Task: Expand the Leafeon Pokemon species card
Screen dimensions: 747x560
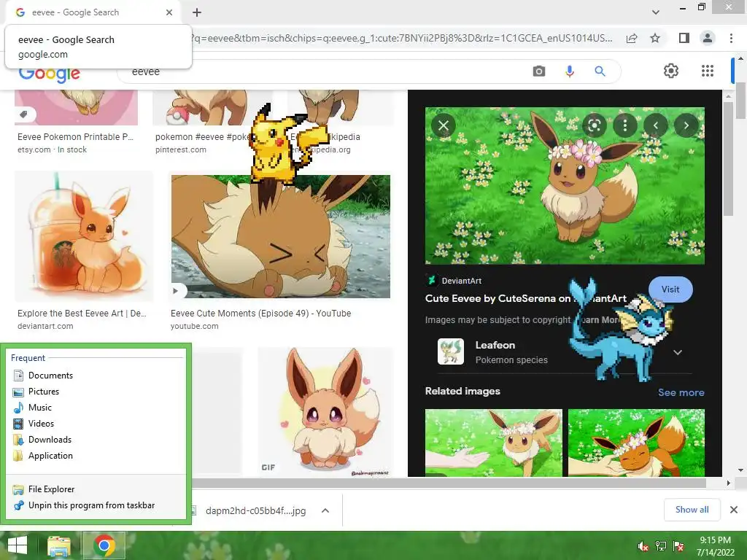Action: coord(678,352)
